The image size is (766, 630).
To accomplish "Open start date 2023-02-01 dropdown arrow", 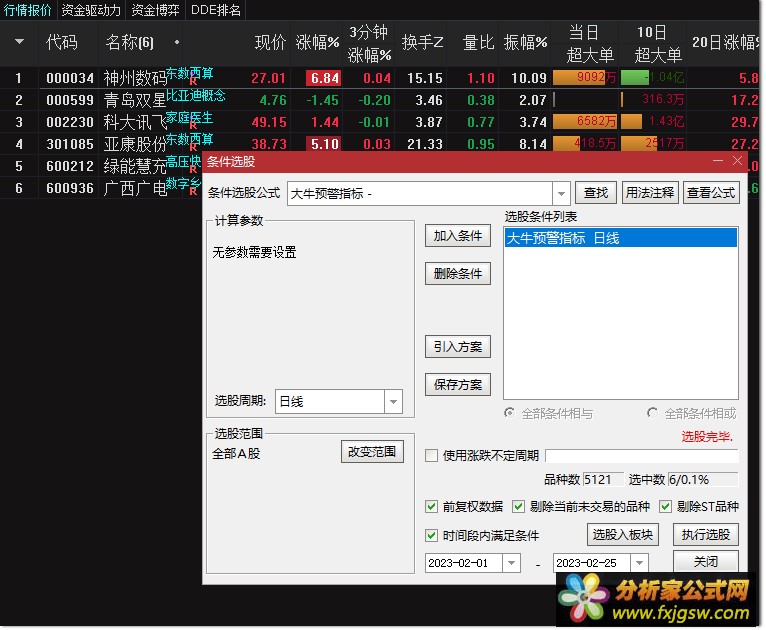I will point(511,563).
